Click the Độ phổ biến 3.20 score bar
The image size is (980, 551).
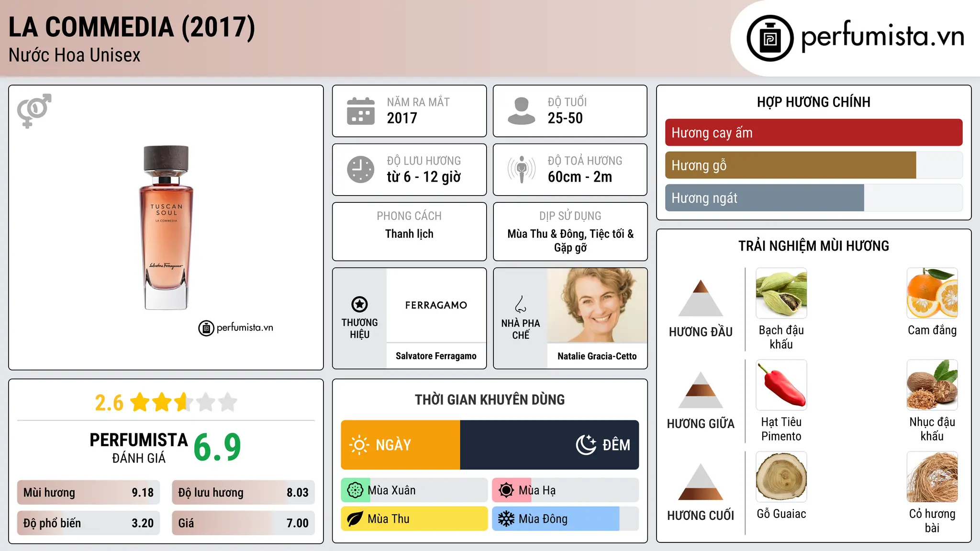point(89,523)
